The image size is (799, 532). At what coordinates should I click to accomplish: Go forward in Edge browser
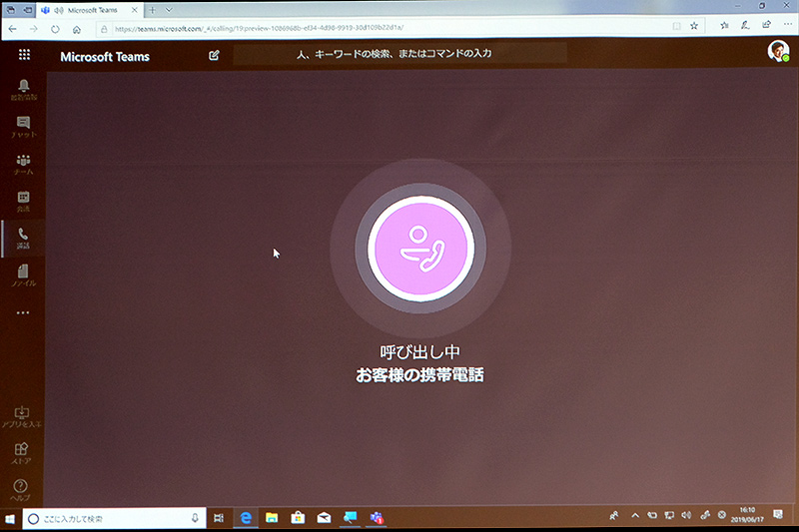[x=34, y=29]
